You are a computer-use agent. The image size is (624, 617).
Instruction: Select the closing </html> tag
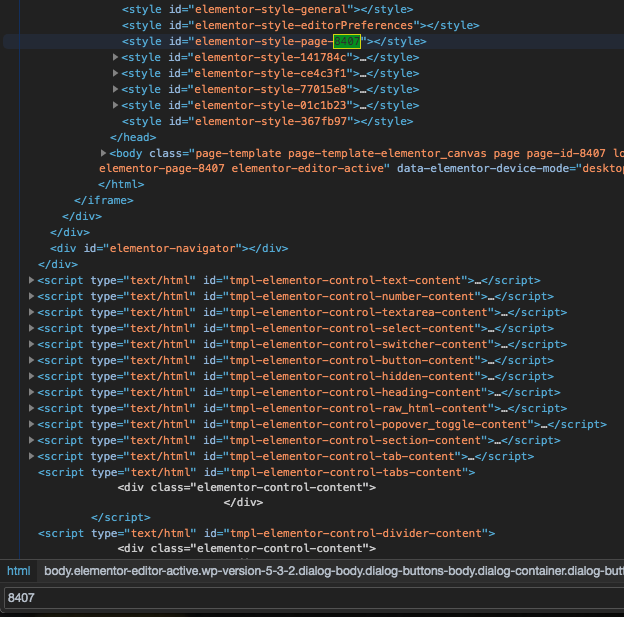pyautogui.click(x=121, y=184)
